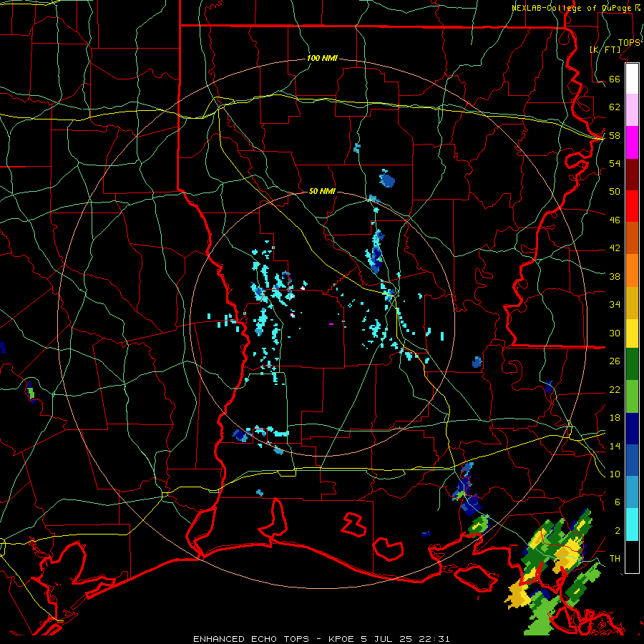Click the '10' legend value

615,474
